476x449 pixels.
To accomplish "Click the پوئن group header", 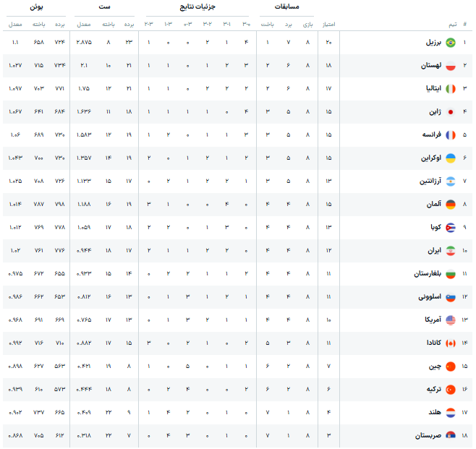I will [36, 7].
